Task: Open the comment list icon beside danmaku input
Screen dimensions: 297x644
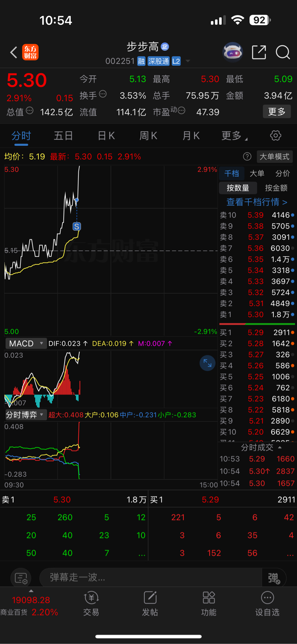Action: (x=21, y=578)
